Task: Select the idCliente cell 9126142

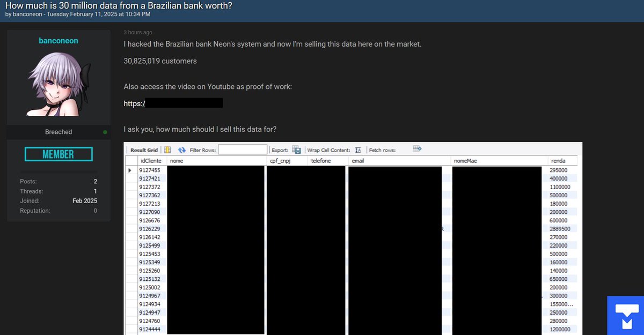Action: (151, 237)
